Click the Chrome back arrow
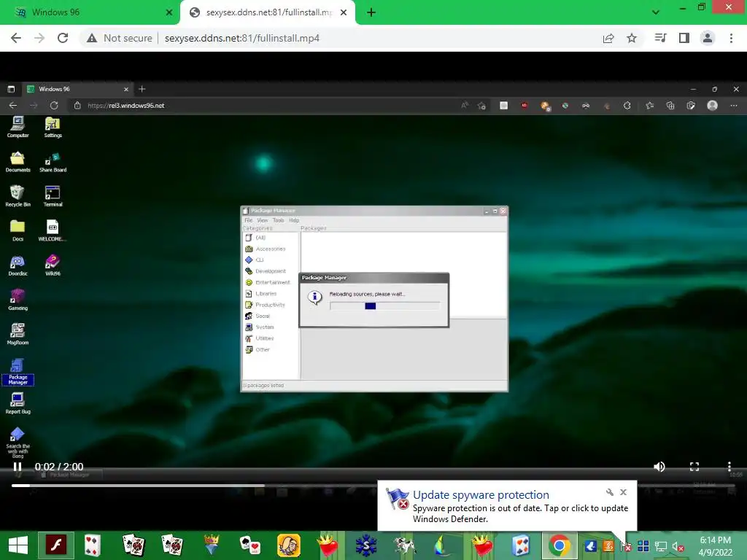The width and height of the screenshot is (747, 560). pyautogui.click(x=16, y=38)
